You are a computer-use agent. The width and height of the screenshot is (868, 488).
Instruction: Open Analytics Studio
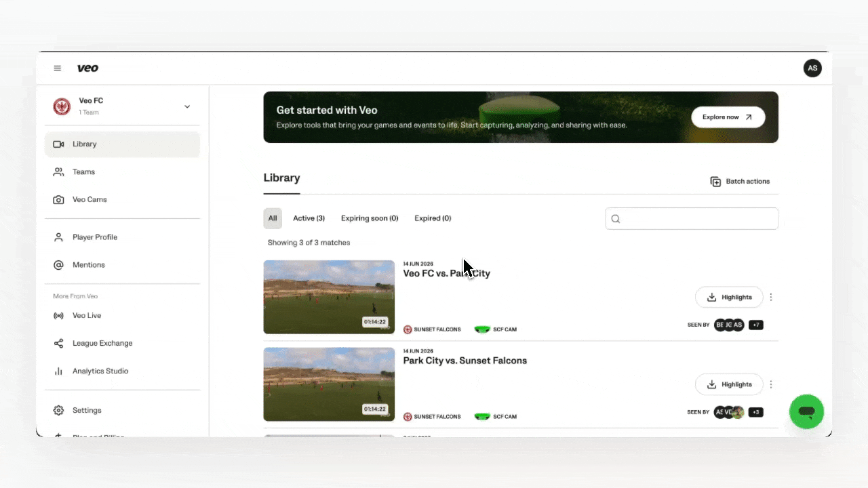tap(122, 371)
